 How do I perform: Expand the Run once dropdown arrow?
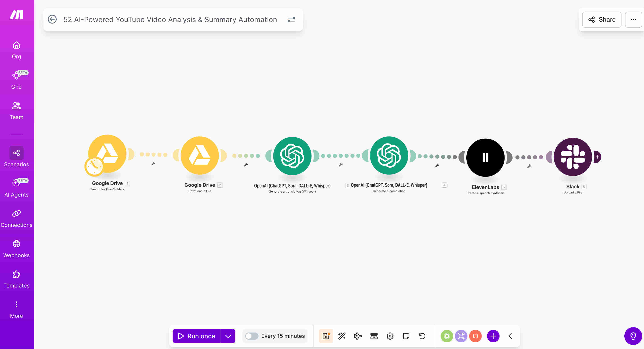click(x=228, y=336)
